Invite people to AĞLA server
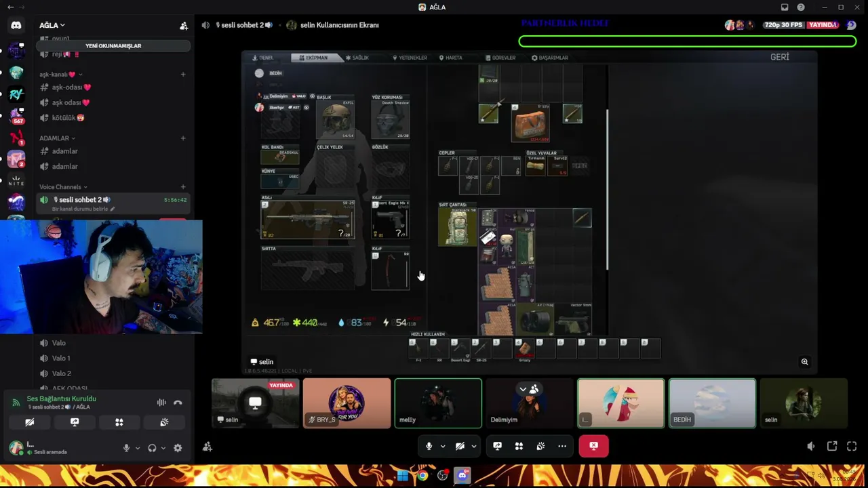This screenshot has height=488, width=868. 184,26
